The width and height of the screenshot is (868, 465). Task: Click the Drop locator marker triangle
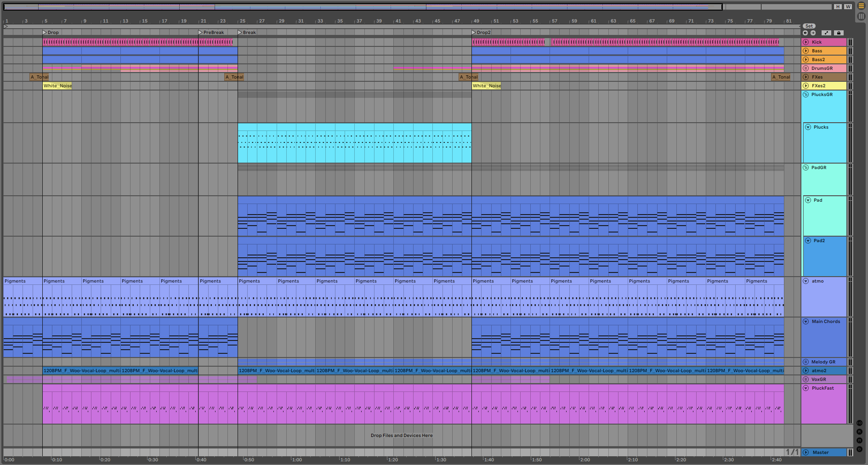coord(45,33)
